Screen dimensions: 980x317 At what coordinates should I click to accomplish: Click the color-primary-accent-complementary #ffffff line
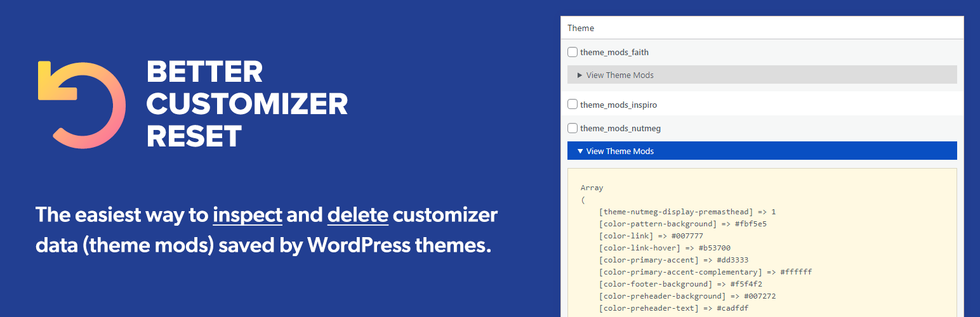point(705,272)
